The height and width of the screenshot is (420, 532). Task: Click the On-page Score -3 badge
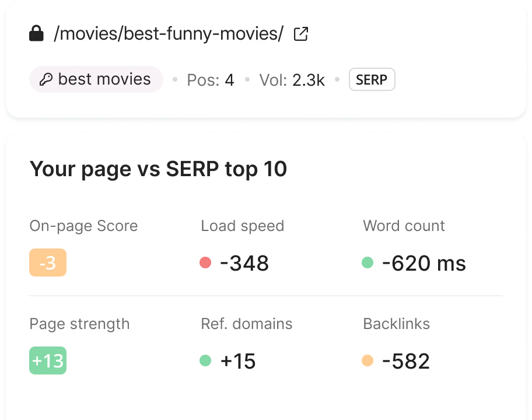click(48, 262)
